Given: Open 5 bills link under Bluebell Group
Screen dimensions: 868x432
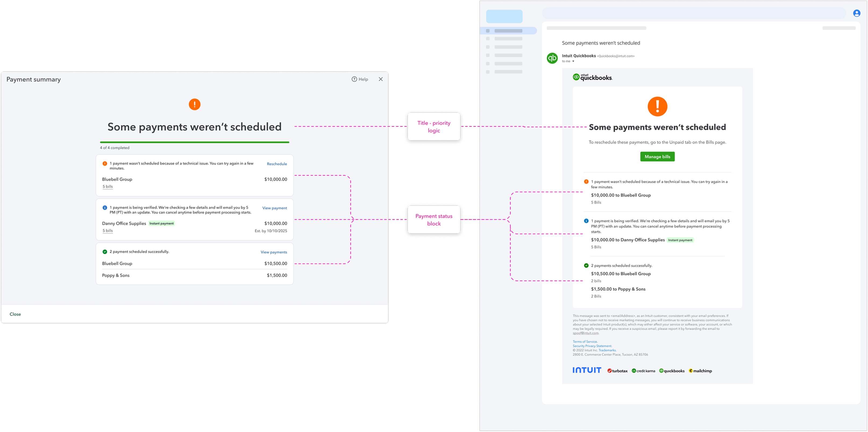Looking at the screenshot, I should [x=108, y=187].
